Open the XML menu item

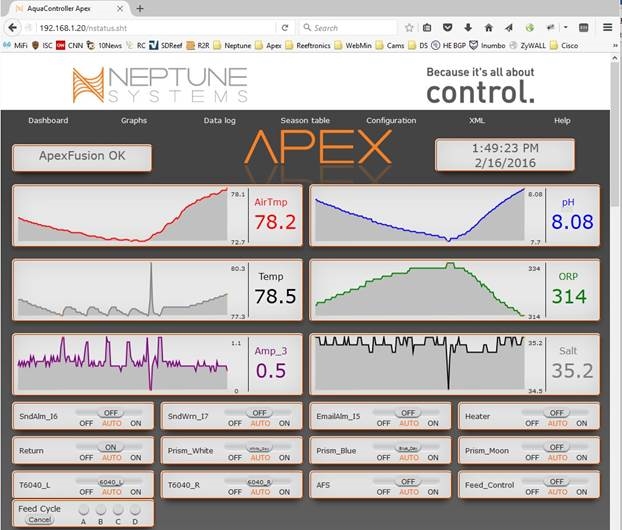476,120
